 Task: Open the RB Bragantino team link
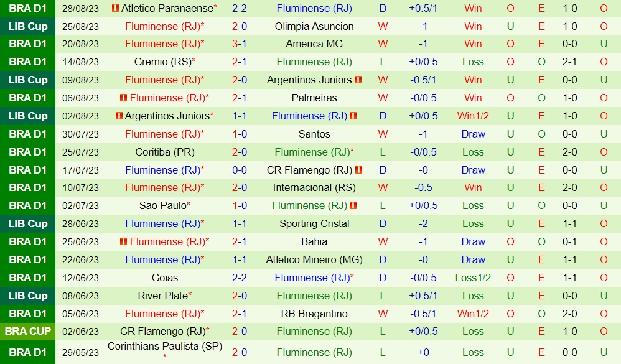coord(314,314)
